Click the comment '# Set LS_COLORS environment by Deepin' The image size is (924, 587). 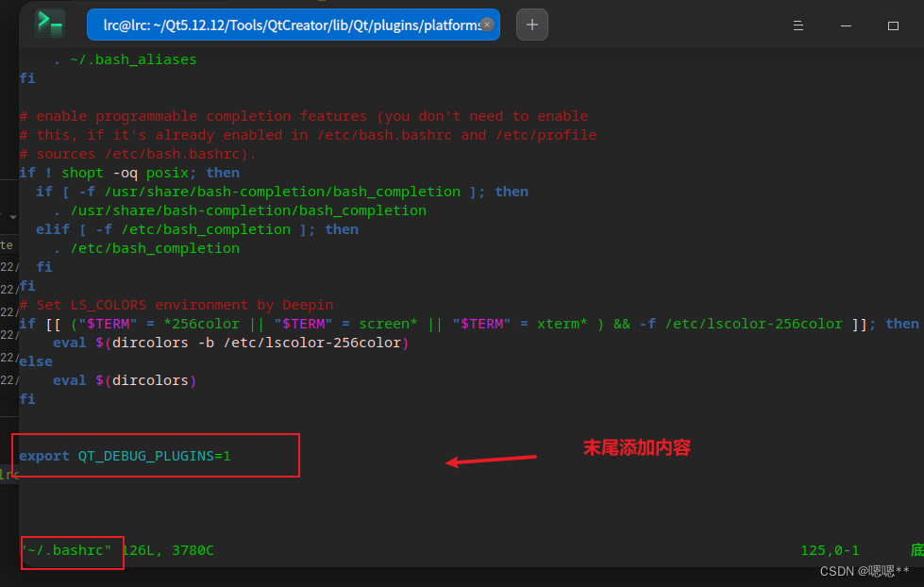coord(176,305)
